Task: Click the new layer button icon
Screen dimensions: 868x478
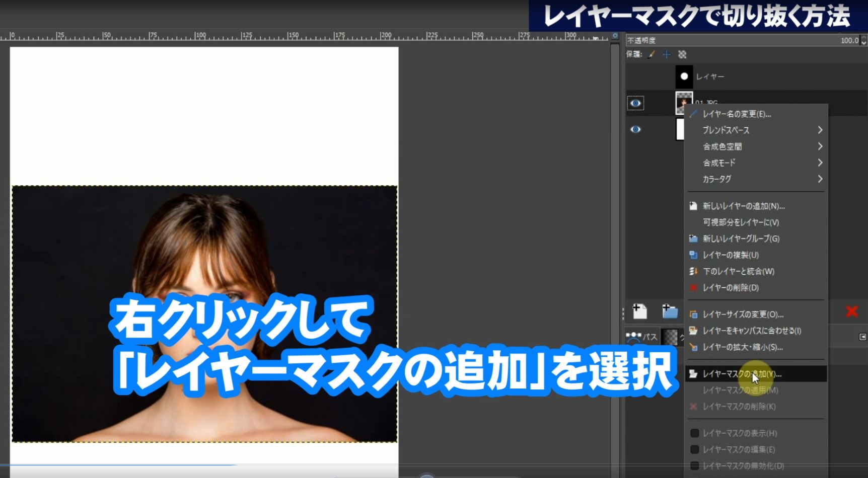Action: 639,311
